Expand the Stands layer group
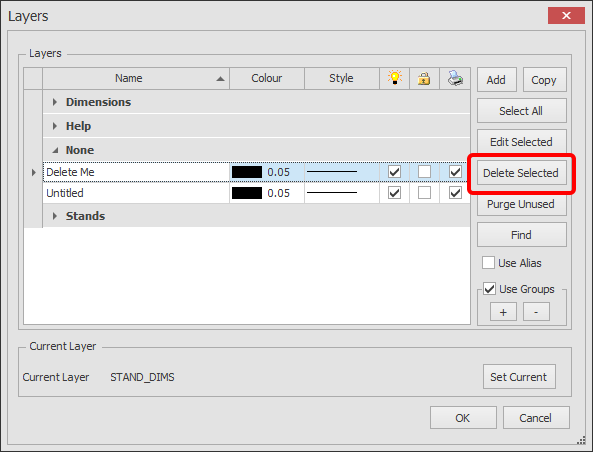 coord(55,216)
